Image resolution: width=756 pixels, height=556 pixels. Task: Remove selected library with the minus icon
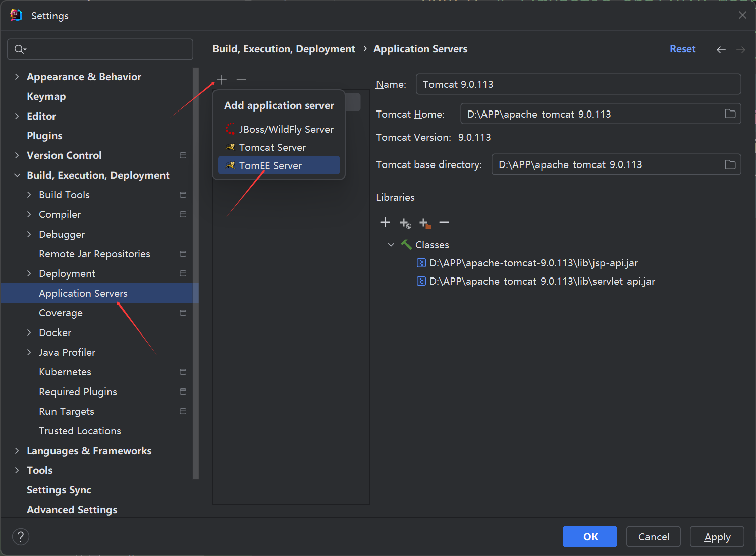444,223
